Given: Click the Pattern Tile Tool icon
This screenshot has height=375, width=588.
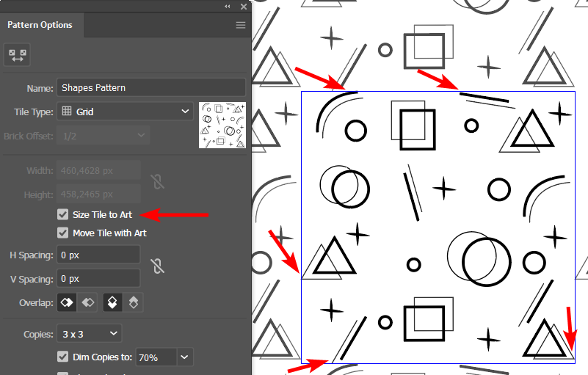Looking at the screenshot, I should pos(18,57).
